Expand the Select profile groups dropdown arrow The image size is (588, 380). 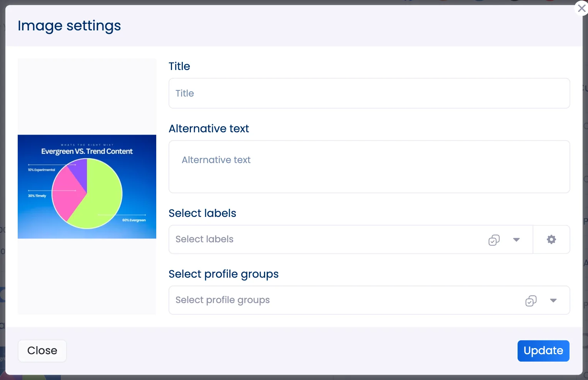pyautogui.click(x=553, y=301)
